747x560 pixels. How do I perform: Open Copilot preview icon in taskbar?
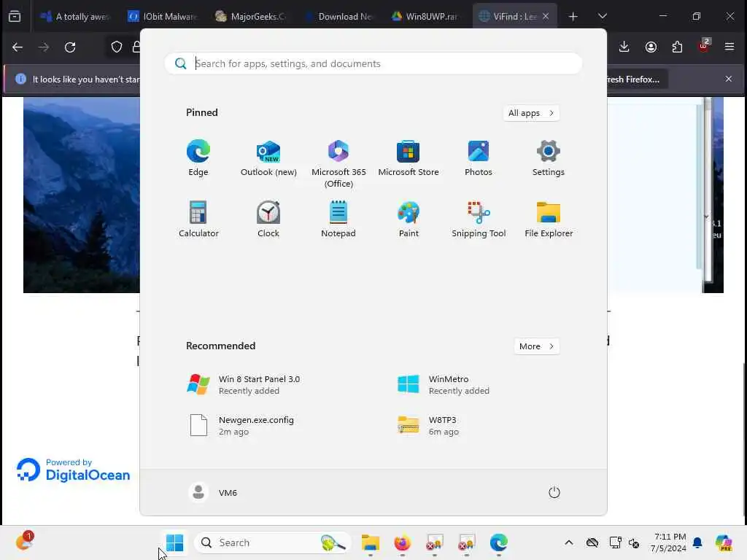[x=724, y=542]
